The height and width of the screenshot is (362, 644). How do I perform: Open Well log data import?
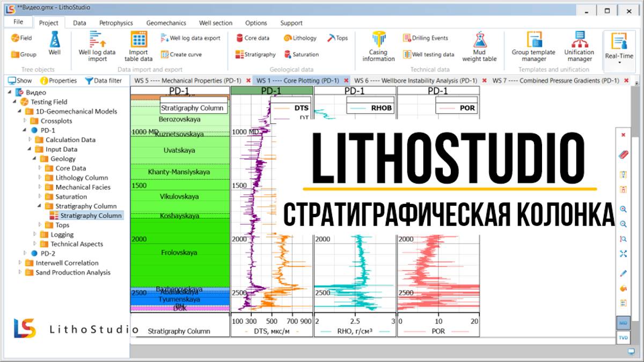pyautogui.click(x=97, y=47)
